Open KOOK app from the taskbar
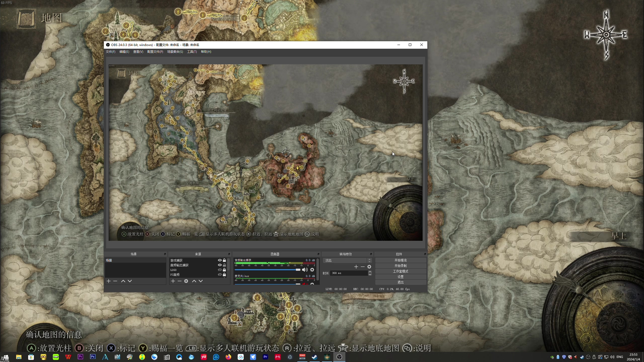644x362 pixels. point(56,357)
